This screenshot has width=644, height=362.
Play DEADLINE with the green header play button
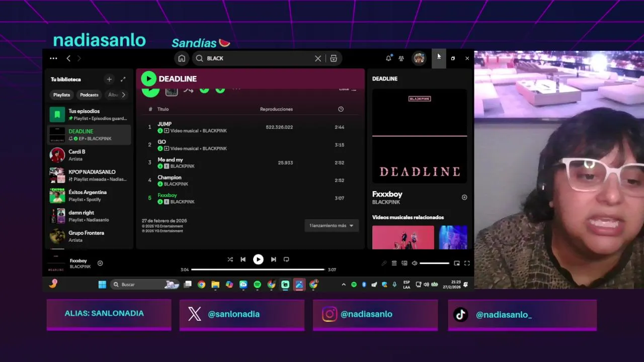[x=148, y=78]
